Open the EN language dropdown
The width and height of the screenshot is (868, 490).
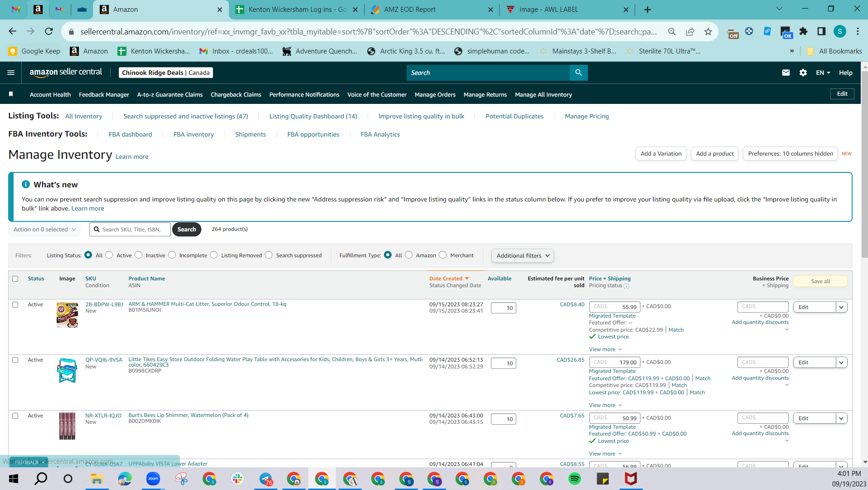point(823,73)
